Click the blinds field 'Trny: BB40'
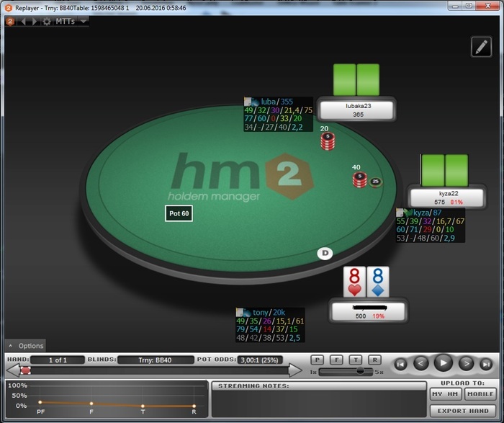 pos(156,360)
